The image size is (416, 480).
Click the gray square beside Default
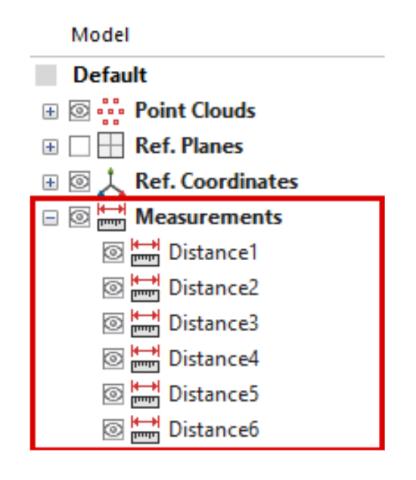click(46, 75)
